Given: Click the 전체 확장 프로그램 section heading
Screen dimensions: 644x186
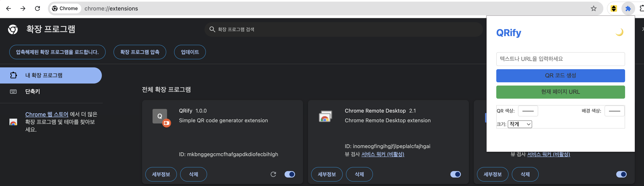Looking at the screenshot, I should (x=166, y=90).
